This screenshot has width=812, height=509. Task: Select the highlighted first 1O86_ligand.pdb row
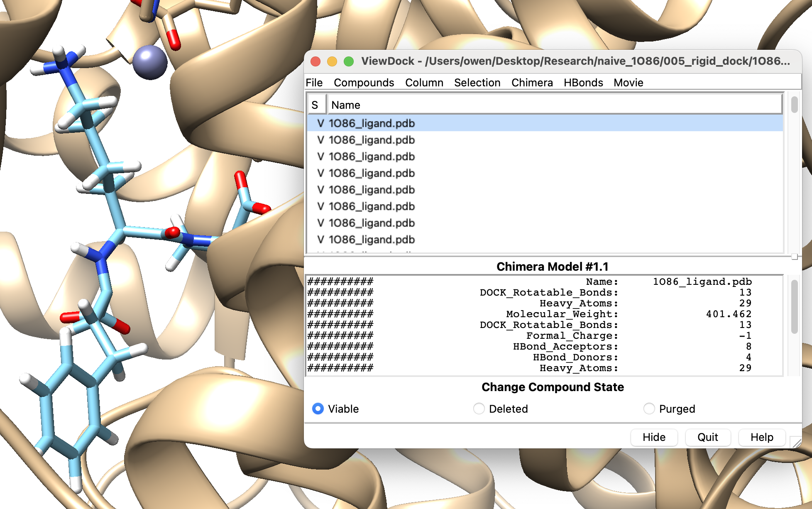click(545, 123)
